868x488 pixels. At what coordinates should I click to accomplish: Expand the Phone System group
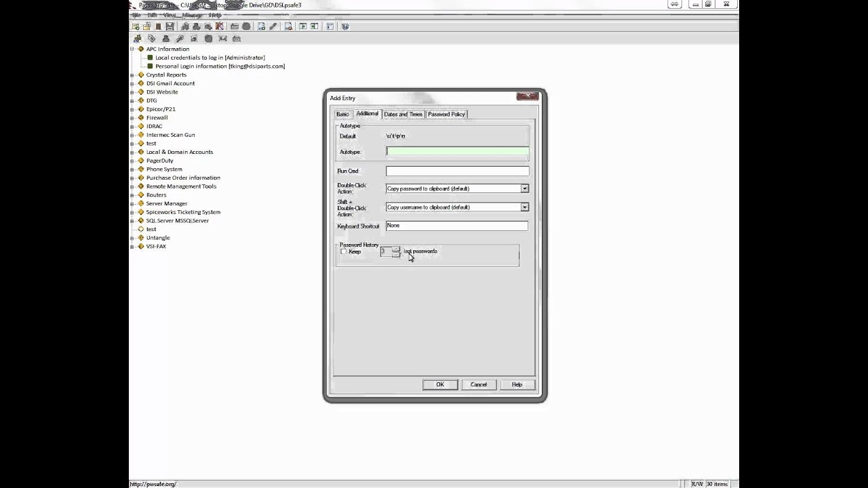(132, 169)
